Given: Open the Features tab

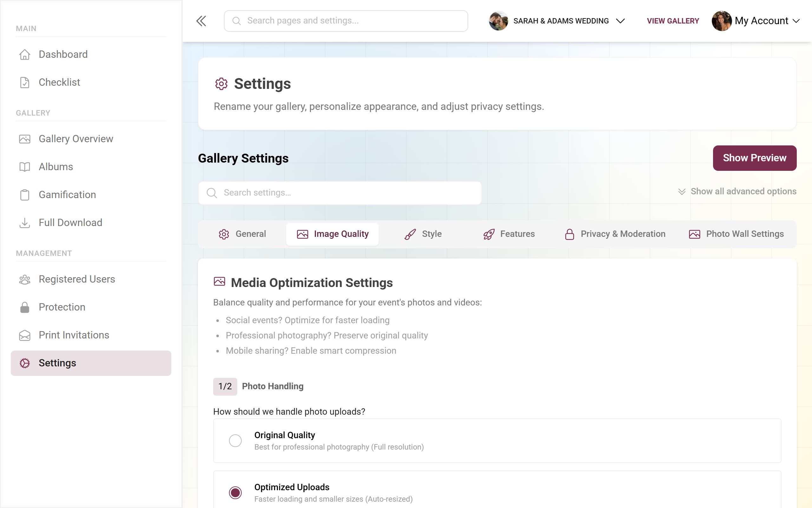Looking at the screenshot, I should click(x=509, y=234).
